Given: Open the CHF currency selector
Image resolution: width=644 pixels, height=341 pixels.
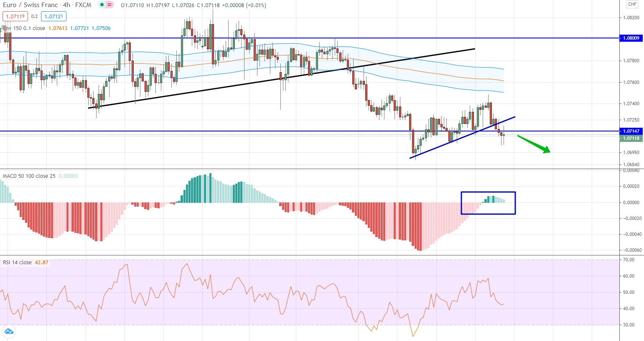Looking at the screenshot, I should click(x=632, y=5).
